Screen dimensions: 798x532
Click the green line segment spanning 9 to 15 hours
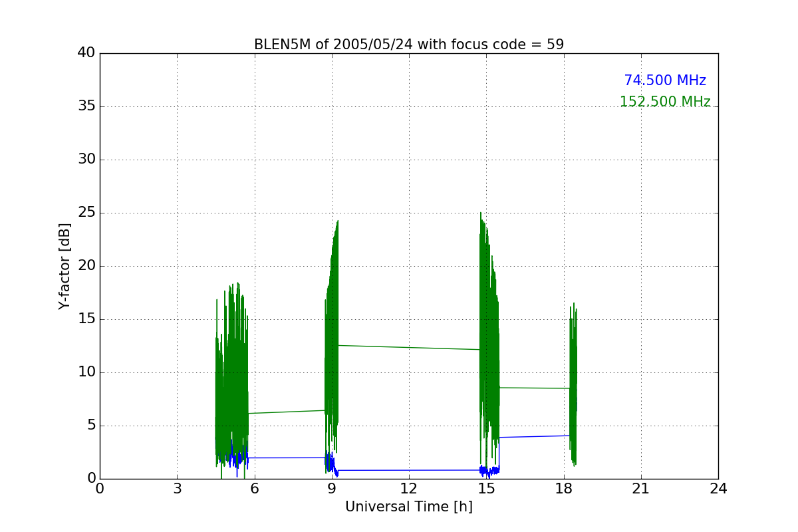tap(409, 347)
